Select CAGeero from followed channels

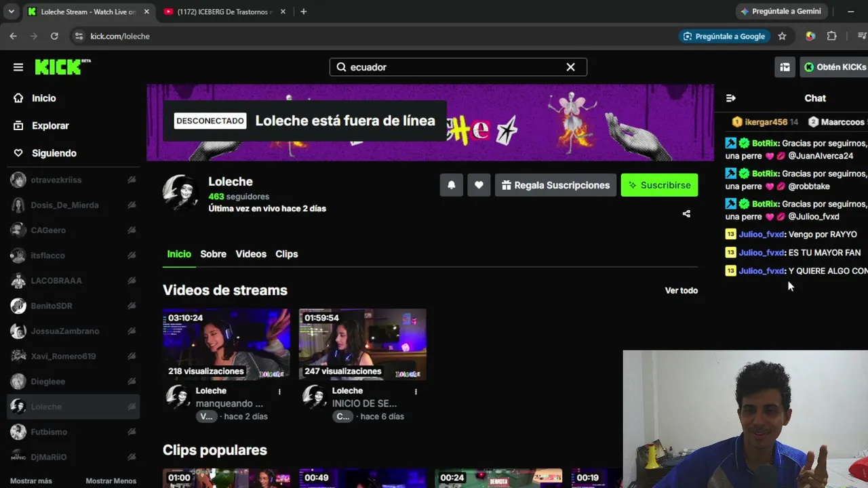coord(73,230)
